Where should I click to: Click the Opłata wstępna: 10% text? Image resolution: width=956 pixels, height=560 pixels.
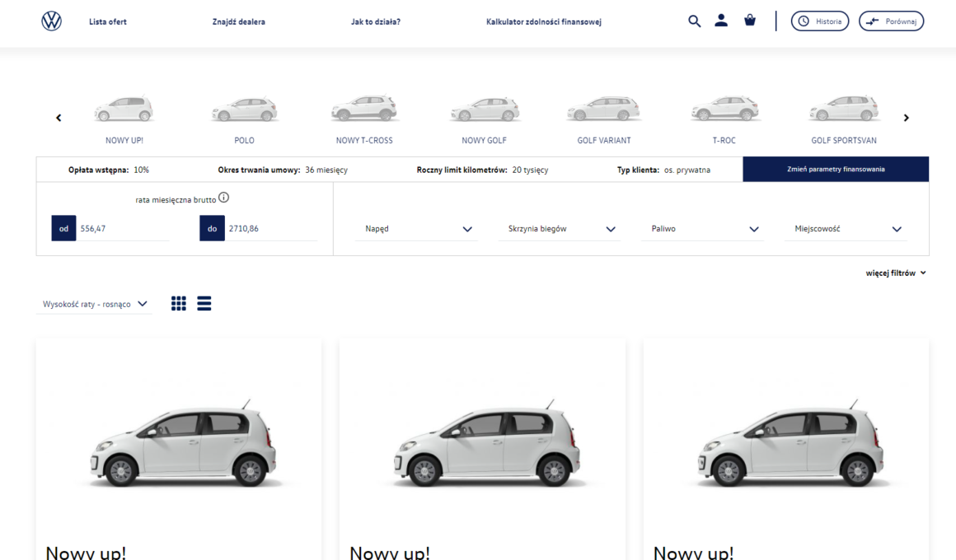[109, 170]
